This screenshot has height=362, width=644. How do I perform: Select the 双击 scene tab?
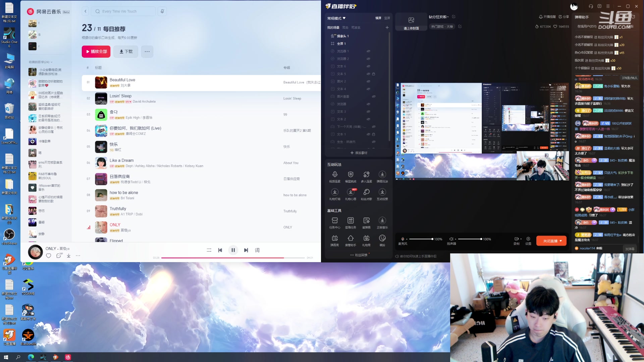[345, 27]
